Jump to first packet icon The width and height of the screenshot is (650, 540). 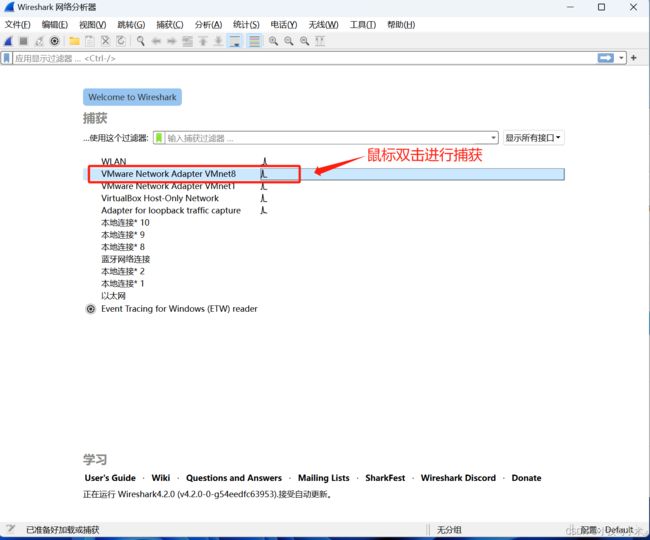pos(203,41)
